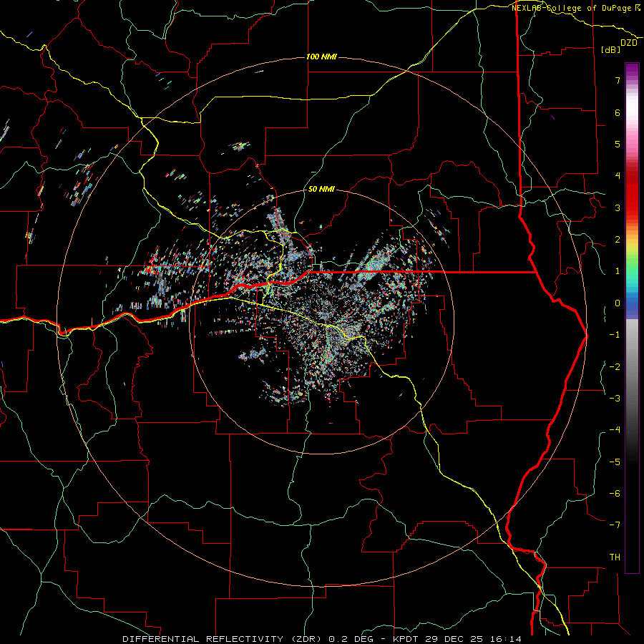Select the 0 value on color scale

tap(618, 303)
